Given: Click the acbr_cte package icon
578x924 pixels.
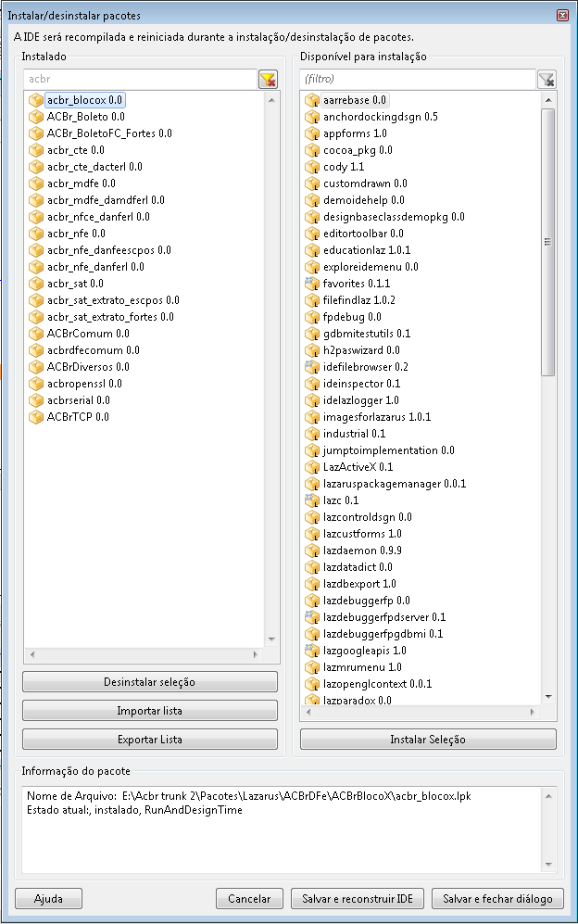Looking at the screenshot, I should [36, 150].
